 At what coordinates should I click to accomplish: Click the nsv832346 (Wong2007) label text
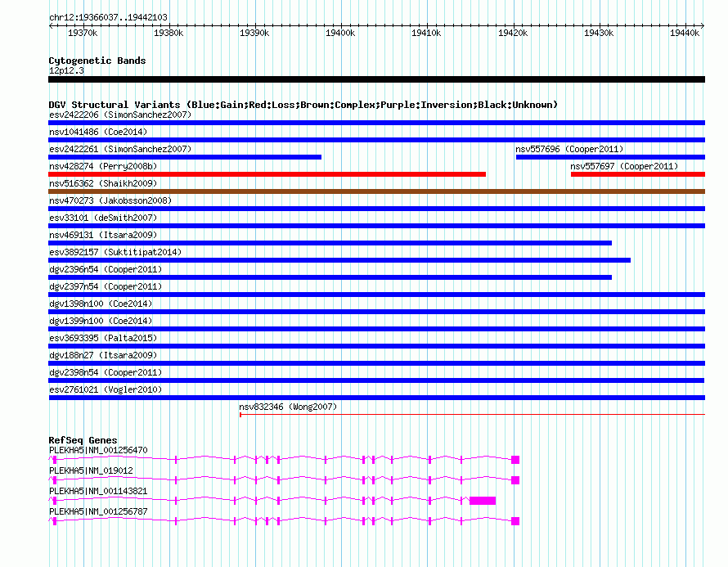click(x=288, y=407)
